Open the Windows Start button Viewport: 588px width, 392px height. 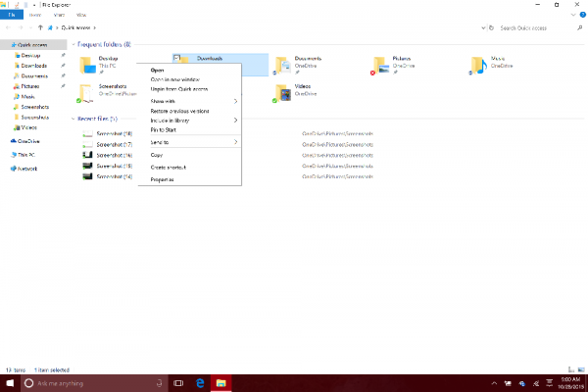pyautogui.click(x=10, y=383)
